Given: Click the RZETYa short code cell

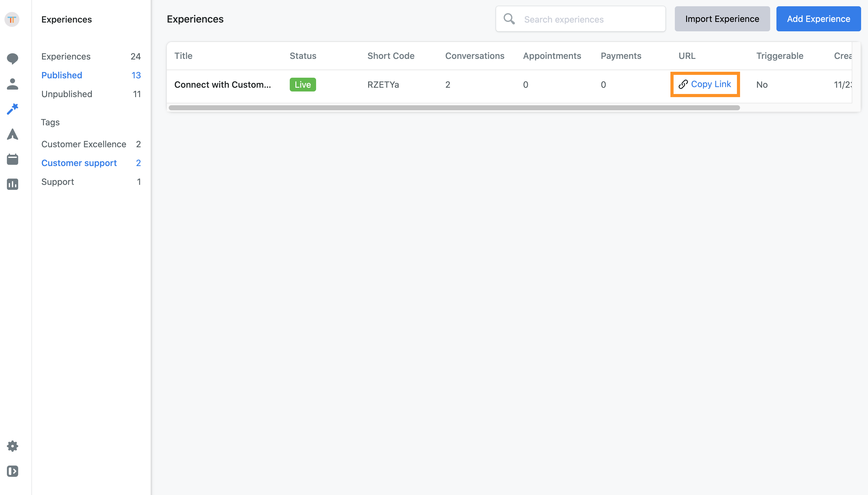Looking at the screenshot, I should tap(383, 85).
